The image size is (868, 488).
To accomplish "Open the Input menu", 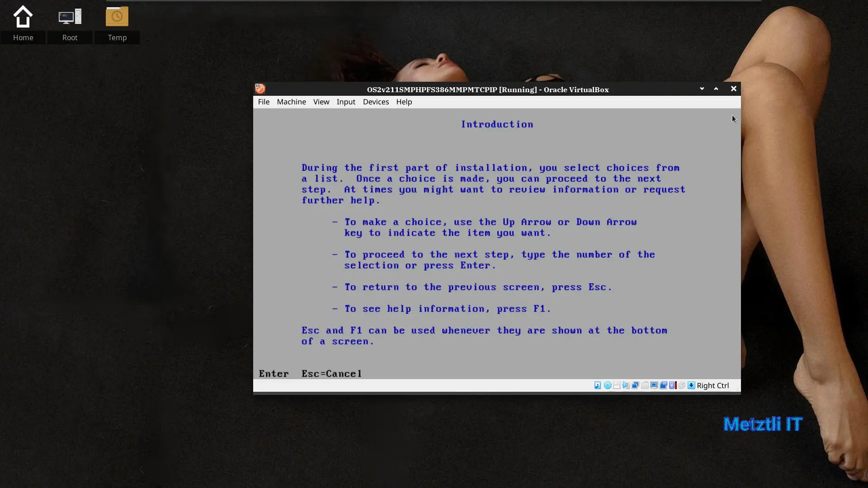I will (346, 102).
